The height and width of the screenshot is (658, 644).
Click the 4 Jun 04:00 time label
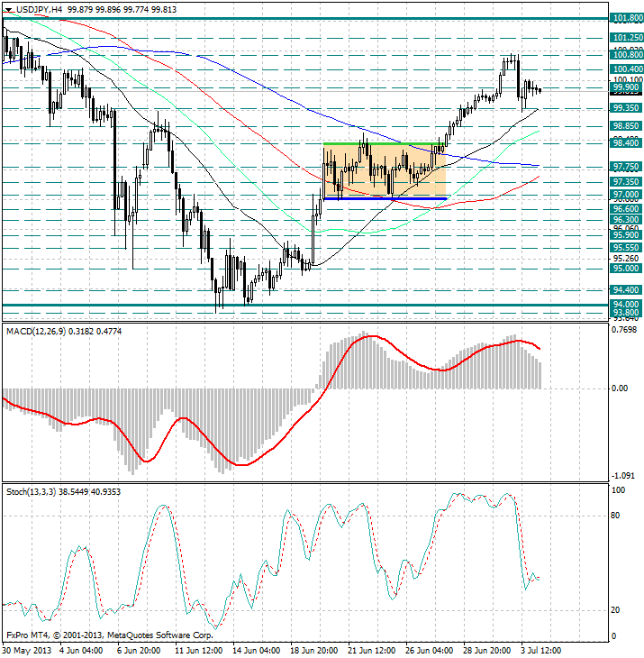pos(81,651)
